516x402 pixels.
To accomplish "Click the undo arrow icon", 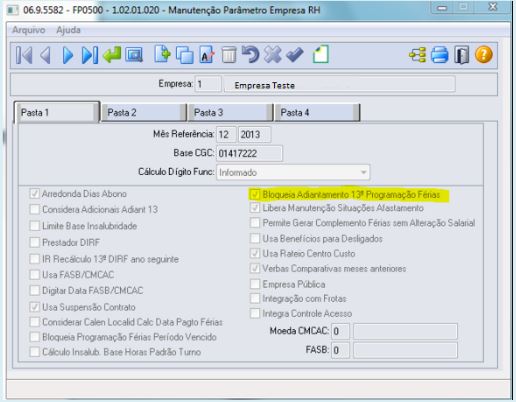I will (x=251, y=54).
